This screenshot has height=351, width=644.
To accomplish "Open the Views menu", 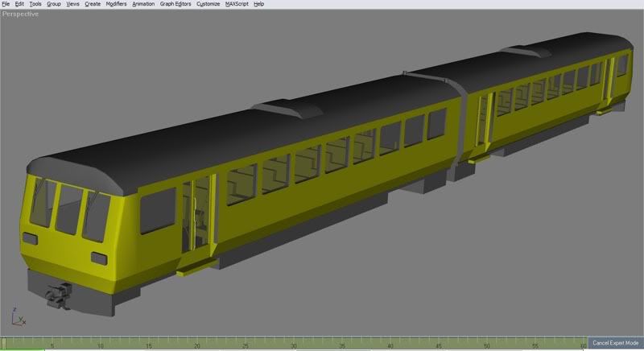I will click(72, 4).
